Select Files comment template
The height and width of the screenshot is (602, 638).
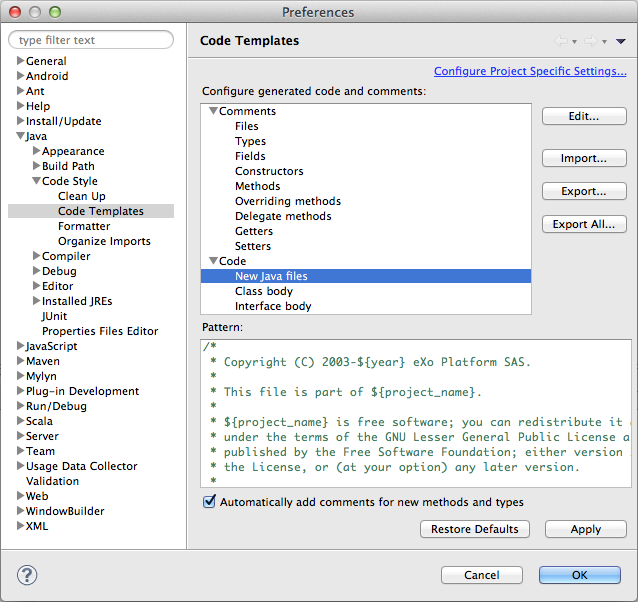tap(247, 126)
